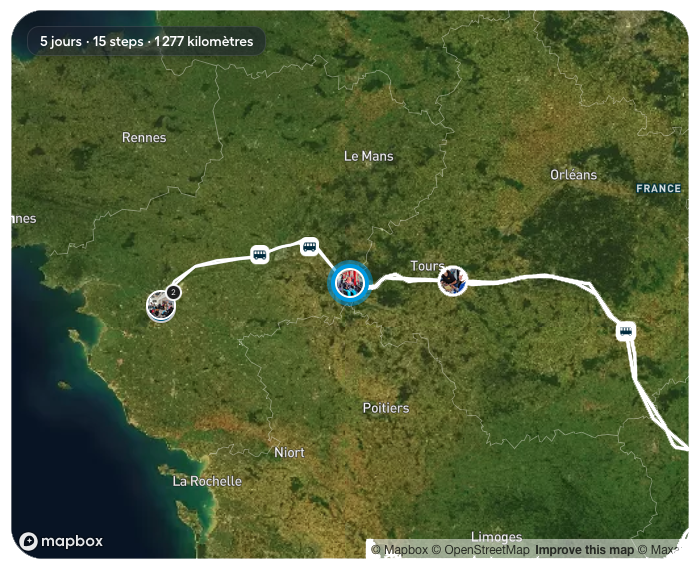Screen dimensions: 700x569
Task: Click the first white bus icon on the route
Action: tap(259, 254)
